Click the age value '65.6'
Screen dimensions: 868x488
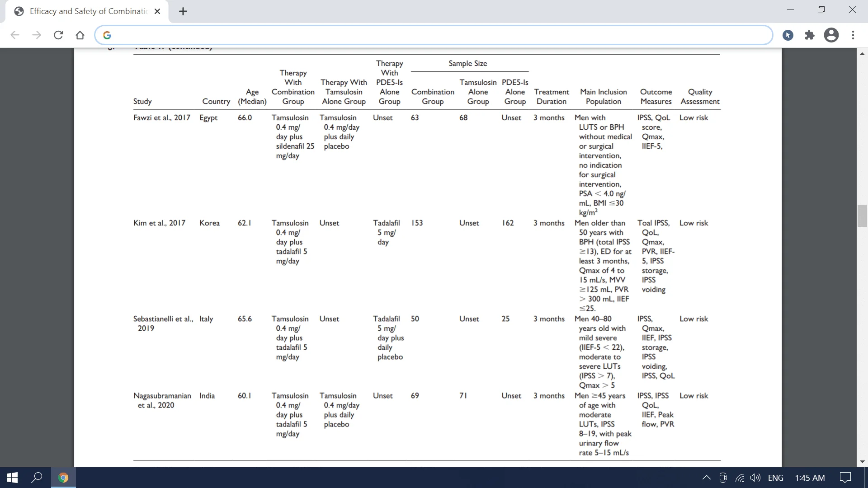pyautogui.click(x=245, y=319)
